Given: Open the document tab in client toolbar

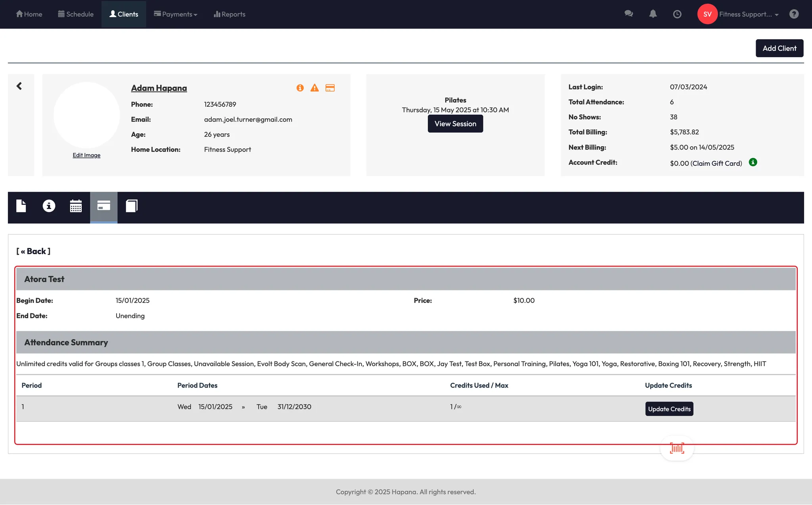Looking at the screenshot, I should pos(21,206).
